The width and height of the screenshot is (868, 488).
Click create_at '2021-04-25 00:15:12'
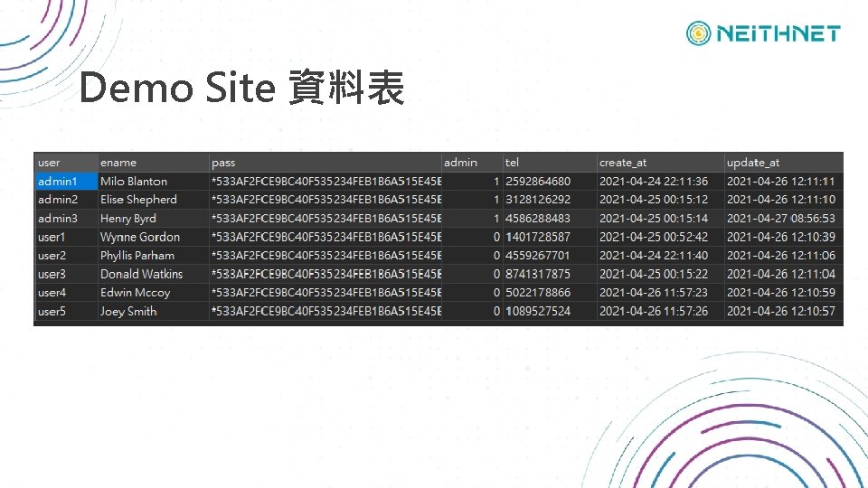click(x=654, y=200)
